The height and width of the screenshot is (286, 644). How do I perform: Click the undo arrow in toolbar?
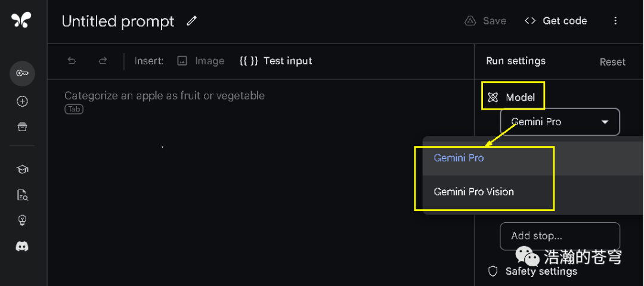(72, 61)
